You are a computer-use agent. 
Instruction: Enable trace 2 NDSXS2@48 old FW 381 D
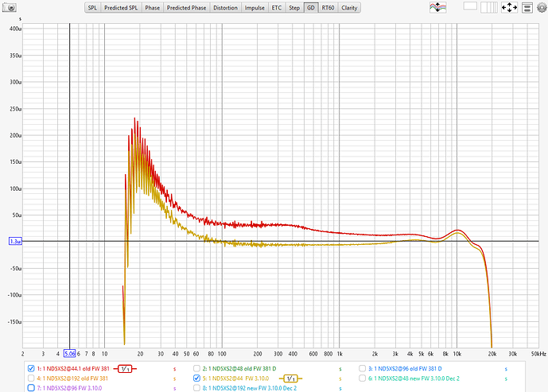[197, 369]
